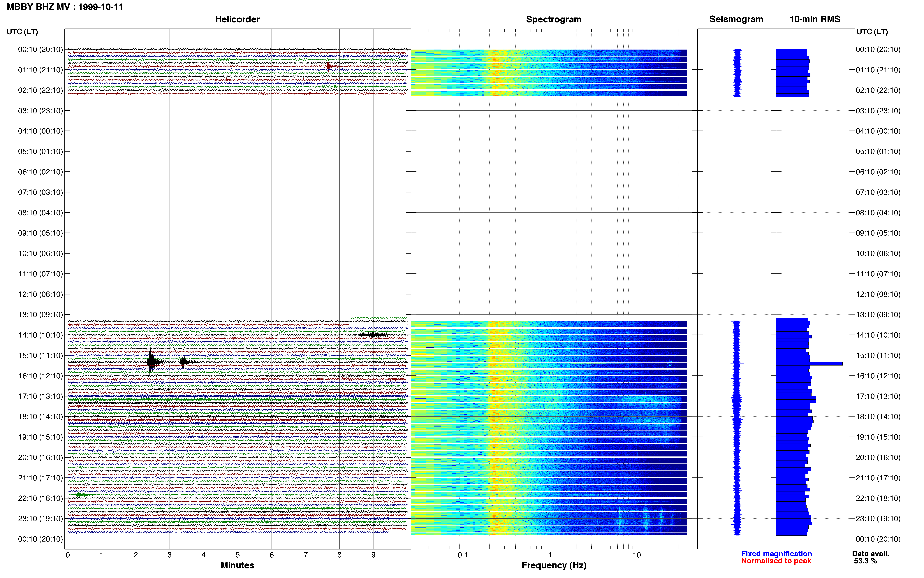This screenshot has height=578, width=924.
Task: Click the right time label '14:10 (10:10)'
Action: tap(878, 335)
